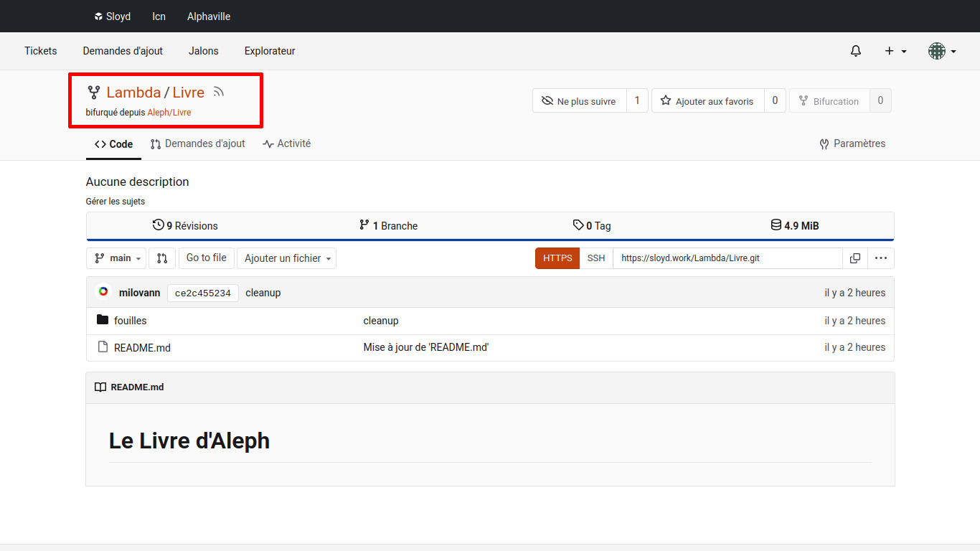The height and width of the screenshot is (551, 980).
Task: Click the RSS feed icon beside Livre
Action: pyautogui.click(x=219, y=92)
